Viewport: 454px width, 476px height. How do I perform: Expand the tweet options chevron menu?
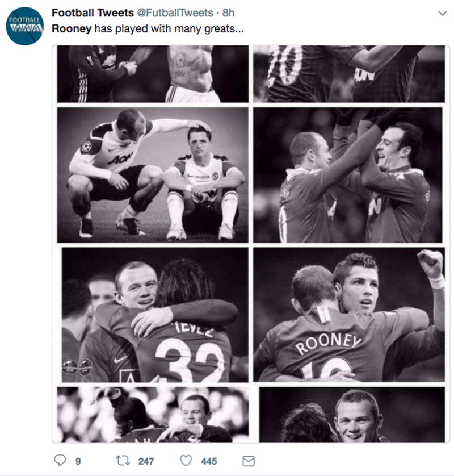[443, 12]
